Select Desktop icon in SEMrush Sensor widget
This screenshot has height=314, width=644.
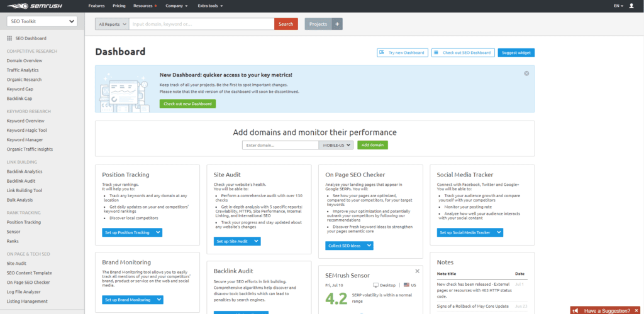tap(375, 284)
